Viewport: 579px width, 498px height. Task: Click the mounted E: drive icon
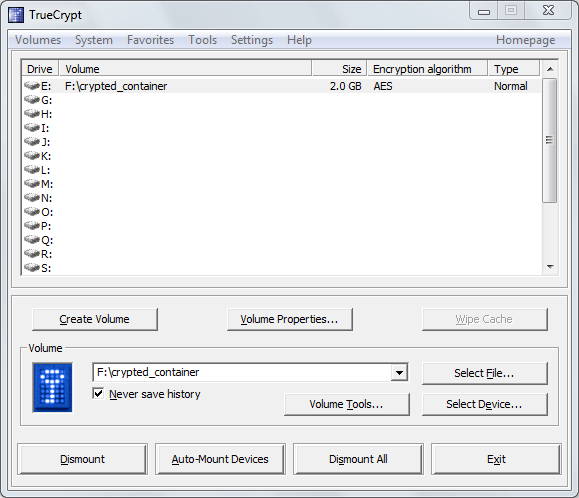pyautogui.click(x=32, y=86)
